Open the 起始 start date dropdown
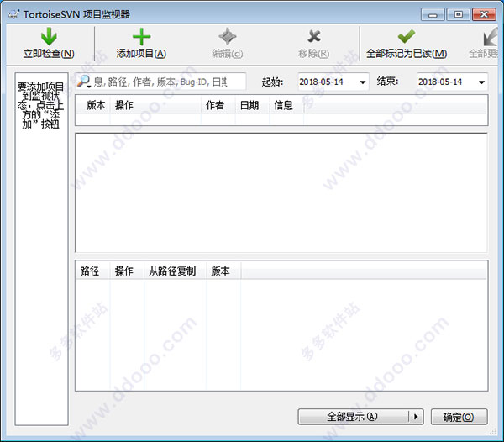Screen dimensions: 504x442 (x=363, y=82)
